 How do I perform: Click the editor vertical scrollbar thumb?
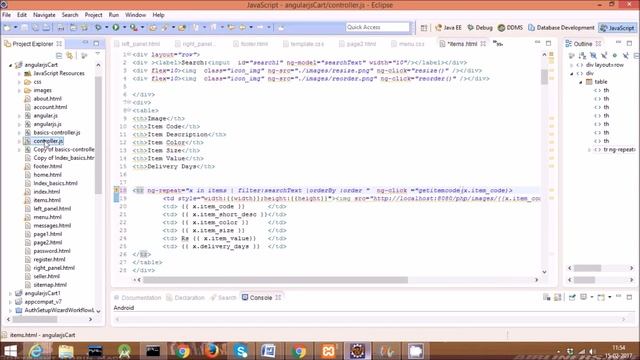click(544, 77)
